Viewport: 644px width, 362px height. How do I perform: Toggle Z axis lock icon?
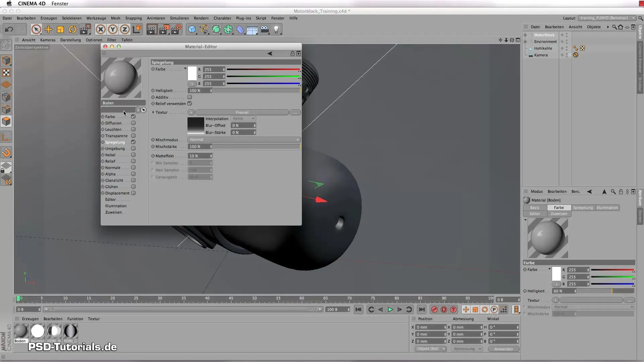coord(125,29)
